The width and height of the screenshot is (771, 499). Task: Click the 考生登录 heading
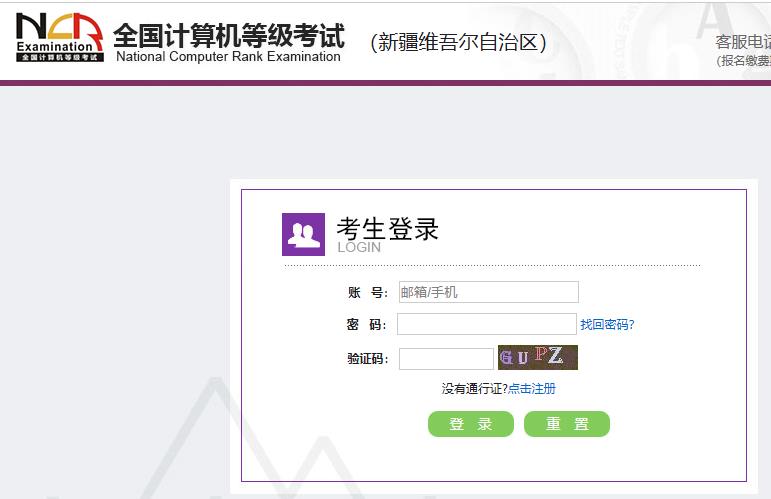[x=387, y=229]
